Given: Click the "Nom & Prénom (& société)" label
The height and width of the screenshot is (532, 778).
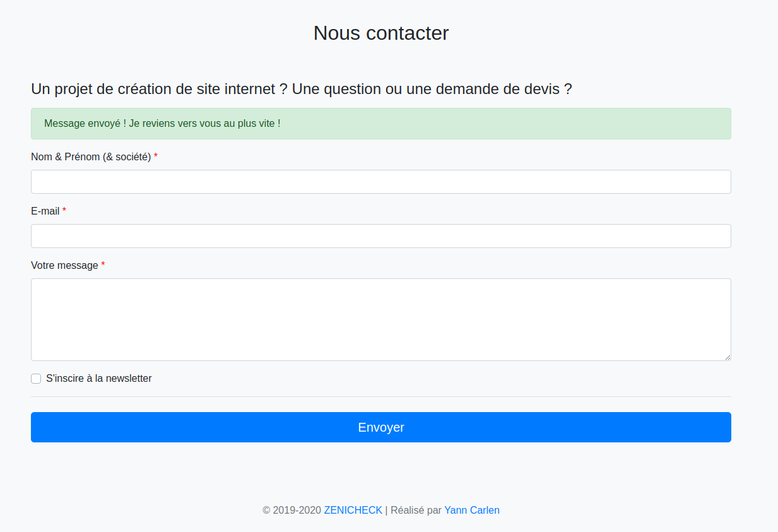Looking at the screenshot, I should point(91,157).
